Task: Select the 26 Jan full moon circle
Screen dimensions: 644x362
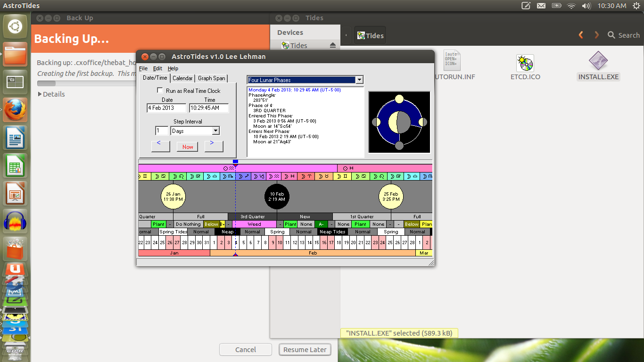Action: pos(173,196)
